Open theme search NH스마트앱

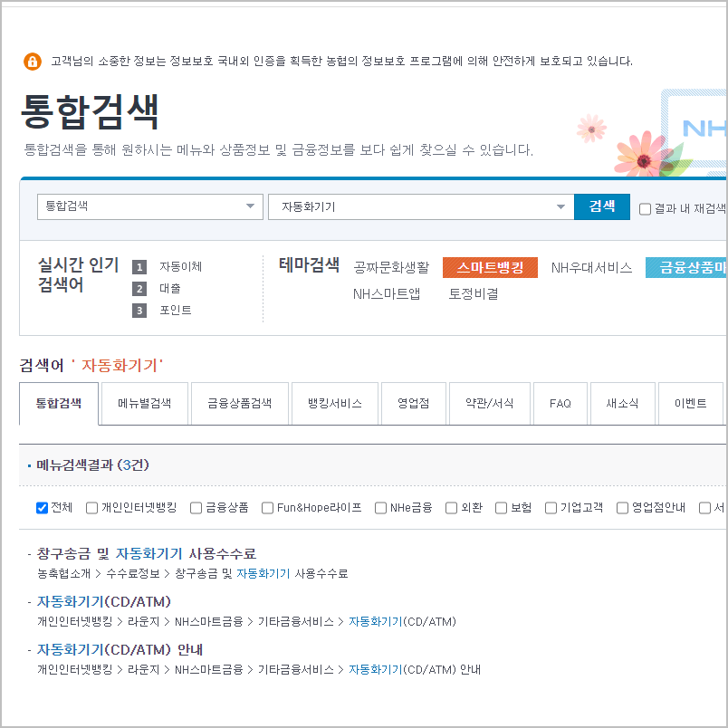click(x=387, y=294)
